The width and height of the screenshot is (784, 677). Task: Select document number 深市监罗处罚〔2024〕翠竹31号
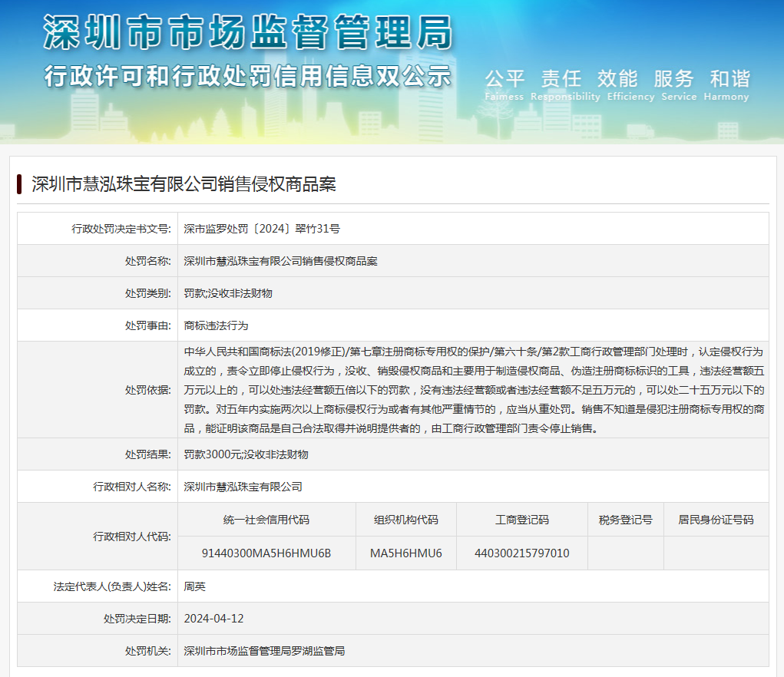pyautogui.click(x=262, y=229)
